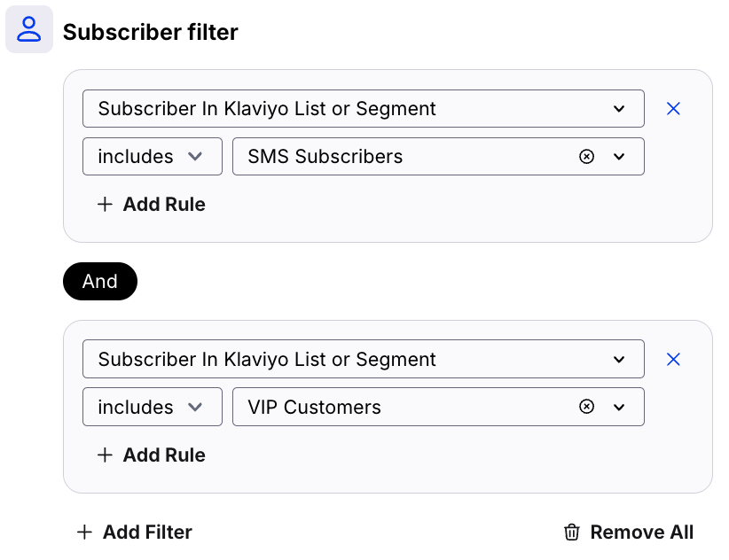Screen dimensions: 729x560
Task: Clear the VIP Customers selection
Action: pos(585,408)
